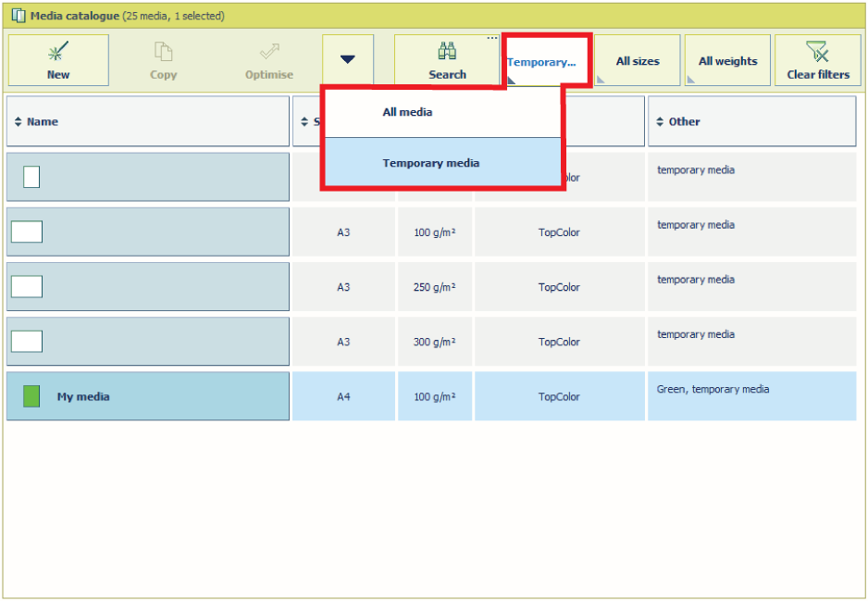Screen dimensions: 868x601
Task: Click the New media icon
Action: (x=57, y=52)
